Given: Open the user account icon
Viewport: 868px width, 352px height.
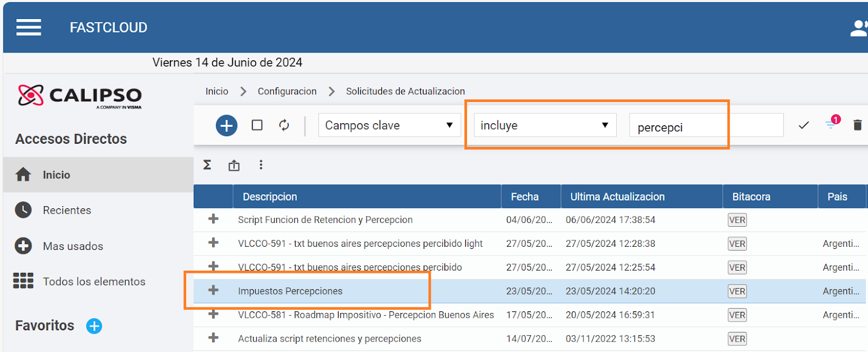Looking at the screenshot, I should pyautogui.click(x=859, y=28).
